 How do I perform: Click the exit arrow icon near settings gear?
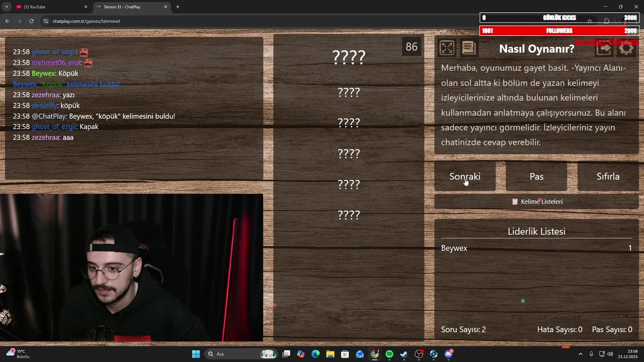(604, 48)
